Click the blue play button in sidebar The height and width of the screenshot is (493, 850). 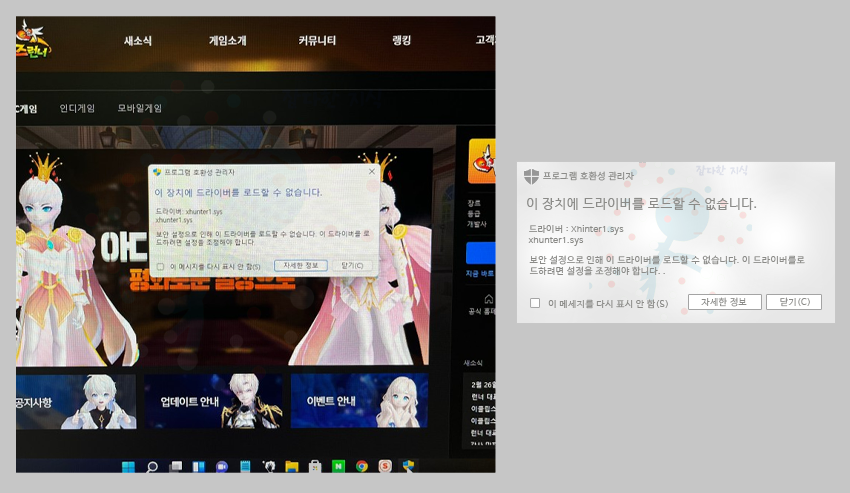(x=481, y=253)
